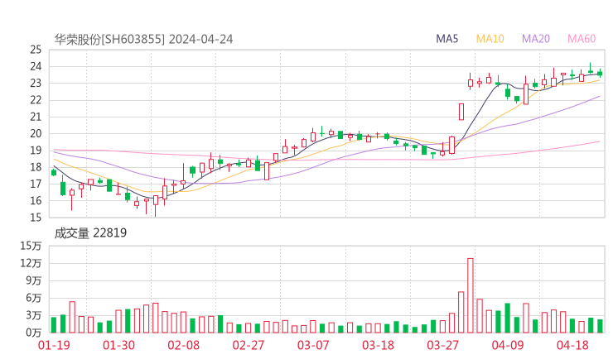613x364 pixels.
Task: Click the MA10 legend label
Action: (490, 39)
